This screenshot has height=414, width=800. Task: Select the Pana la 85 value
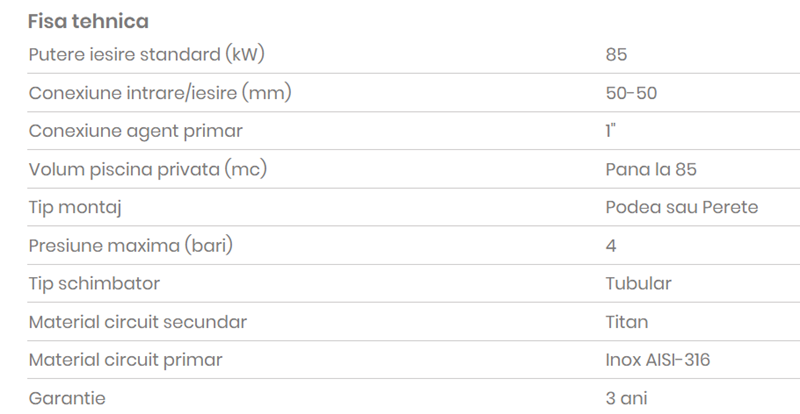[651, 169]
